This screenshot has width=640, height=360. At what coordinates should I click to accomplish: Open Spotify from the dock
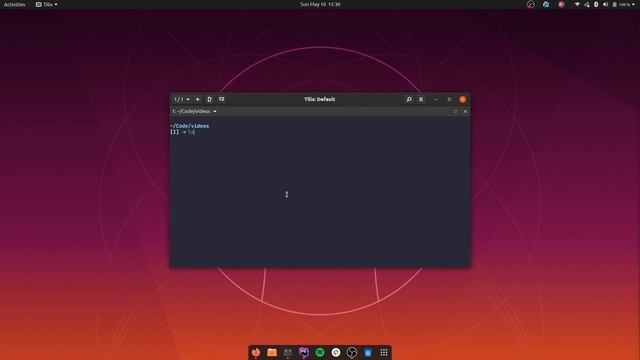(320, 352)
